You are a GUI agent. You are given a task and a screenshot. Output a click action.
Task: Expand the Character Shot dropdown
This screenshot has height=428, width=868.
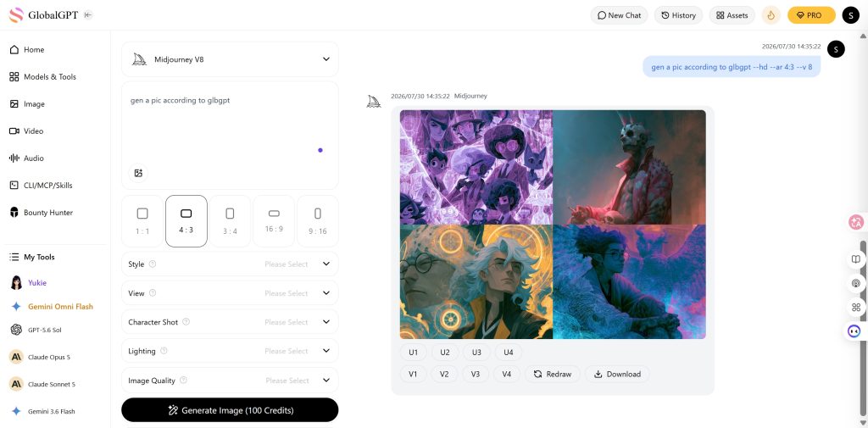[230, 322]
